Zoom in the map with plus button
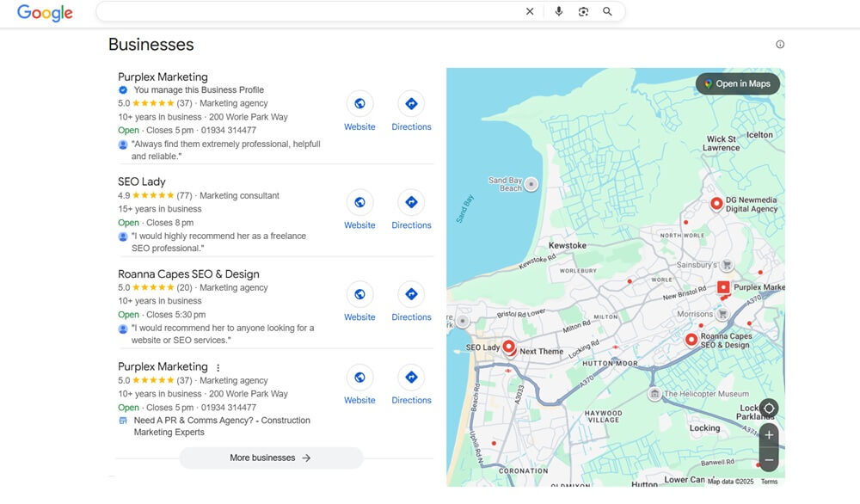The height and width of the screenshot is (504, 860). (769, 435)
